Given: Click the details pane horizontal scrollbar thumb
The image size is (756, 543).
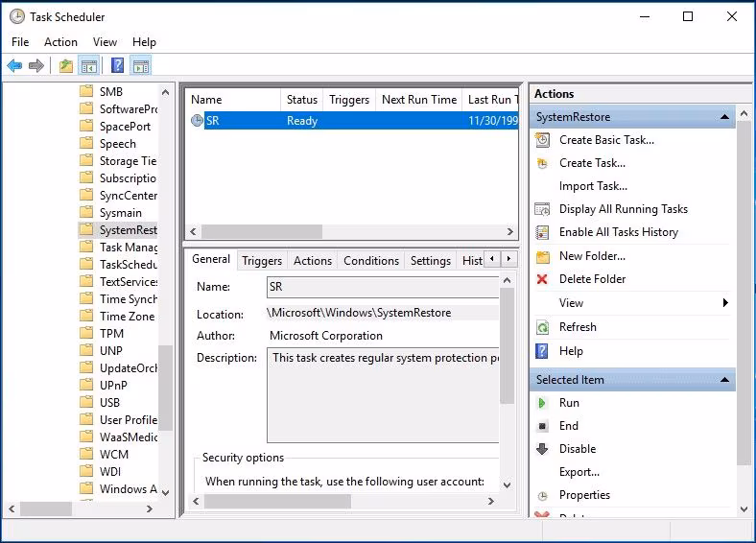Looking at the screenshot, I should (x=277, y=502).
